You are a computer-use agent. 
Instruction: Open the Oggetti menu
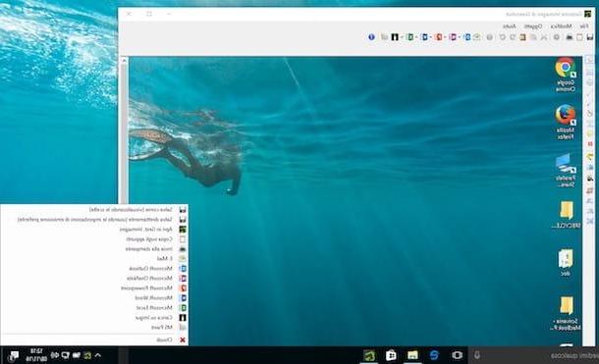533,26
